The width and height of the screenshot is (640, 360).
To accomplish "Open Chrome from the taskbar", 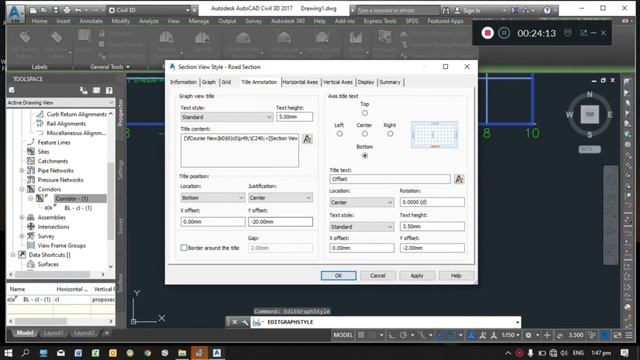I will click(x=147, y=353).
